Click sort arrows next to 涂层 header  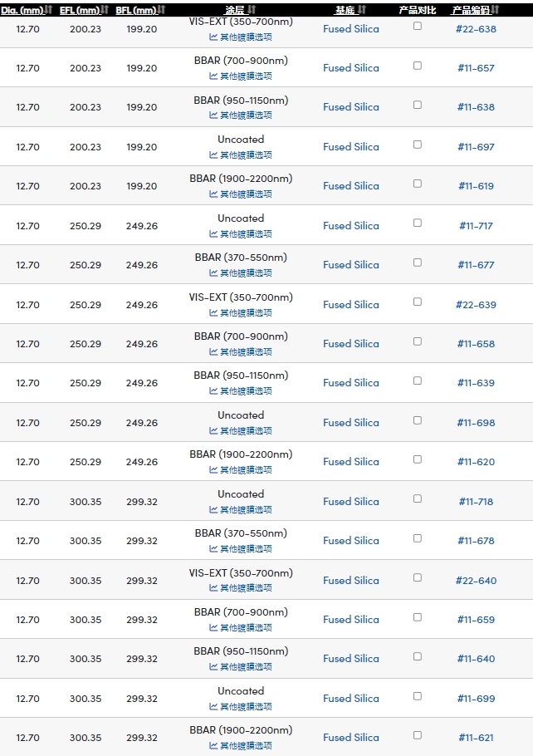pos(252,10)
